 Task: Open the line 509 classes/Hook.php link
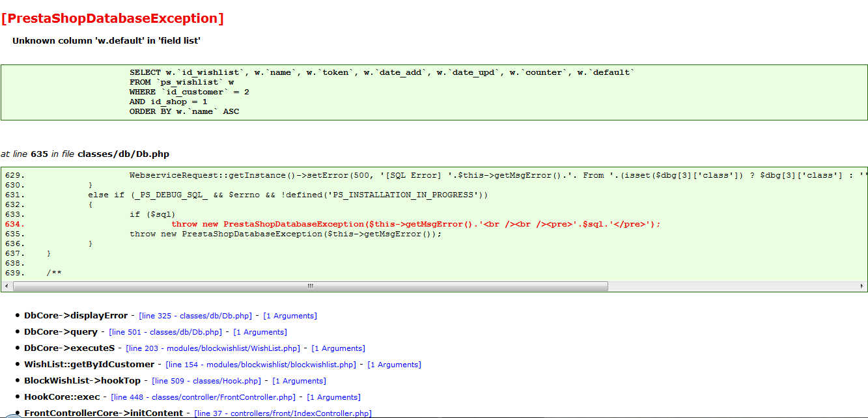pyautogui.click(x=206, y=381)
